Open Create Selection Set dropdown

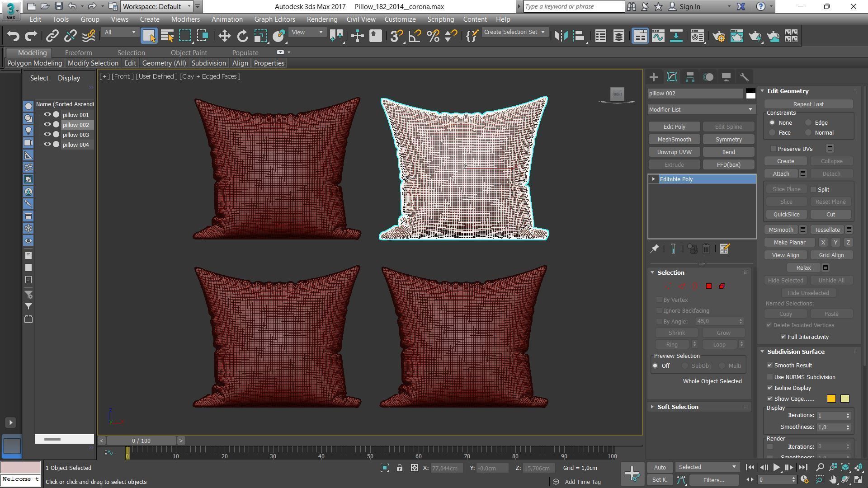514,32
